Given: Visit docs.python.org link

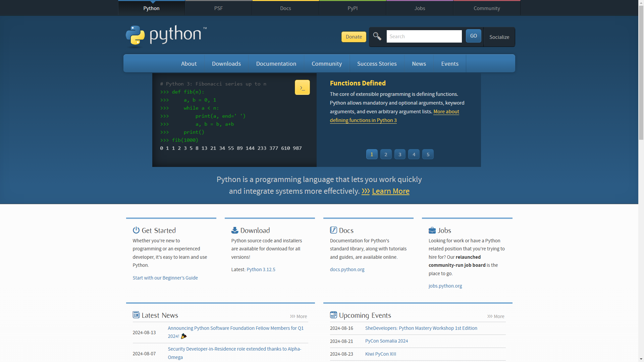Looking at the screenshot, I should [347, 269].
